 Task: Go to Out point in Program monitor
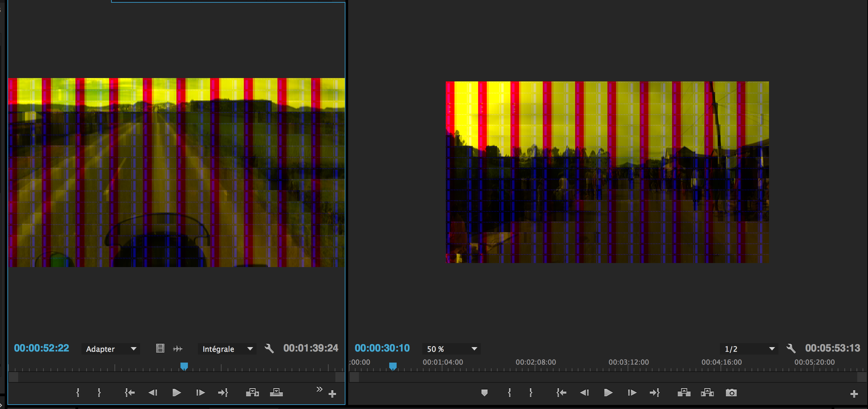click(x=655, y=393)
